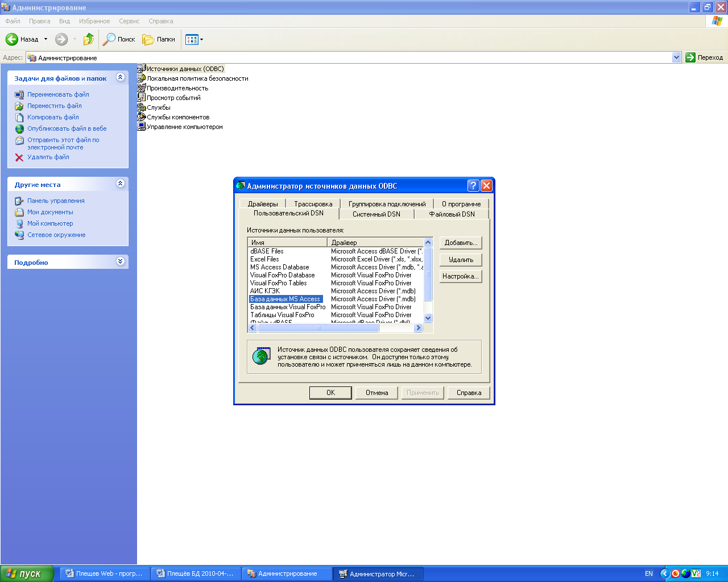The width and height of the screenshot is (728, 582).
Task: Click the EN language indicator in tray
Action: click(649, 573)
